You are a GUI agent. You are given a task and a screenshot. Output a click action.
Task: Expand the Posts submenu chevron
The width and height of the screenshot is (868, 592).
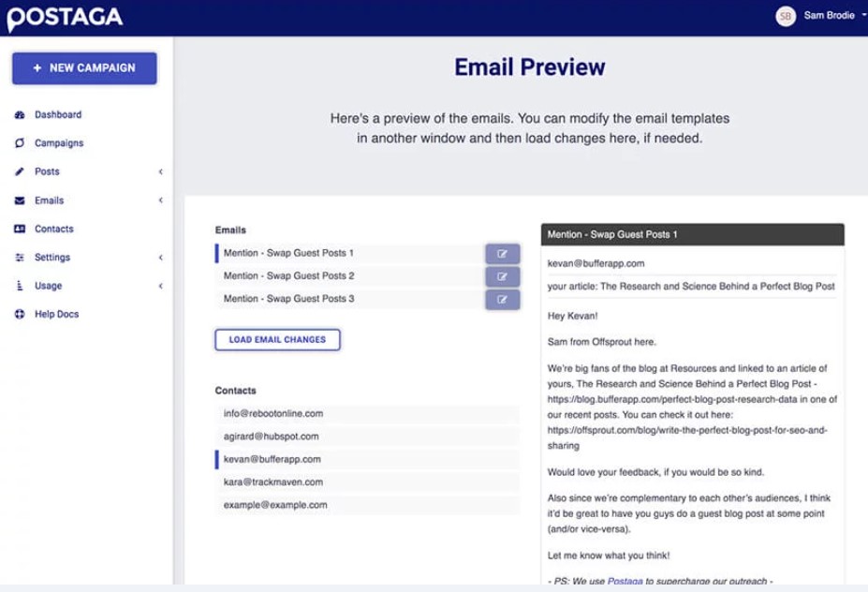point(160,171)
